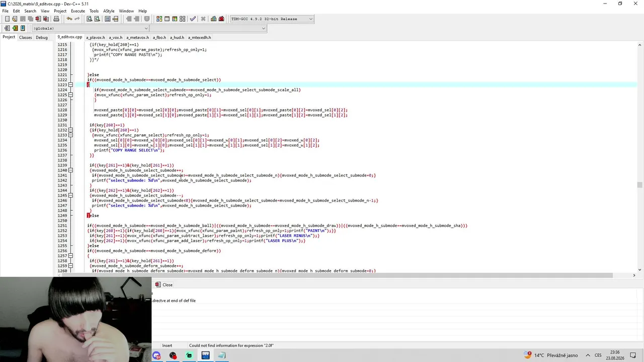Open the OBS recording icon on the taskbar
Viewport: 644px width, 362px height.
tap(173, 355)
